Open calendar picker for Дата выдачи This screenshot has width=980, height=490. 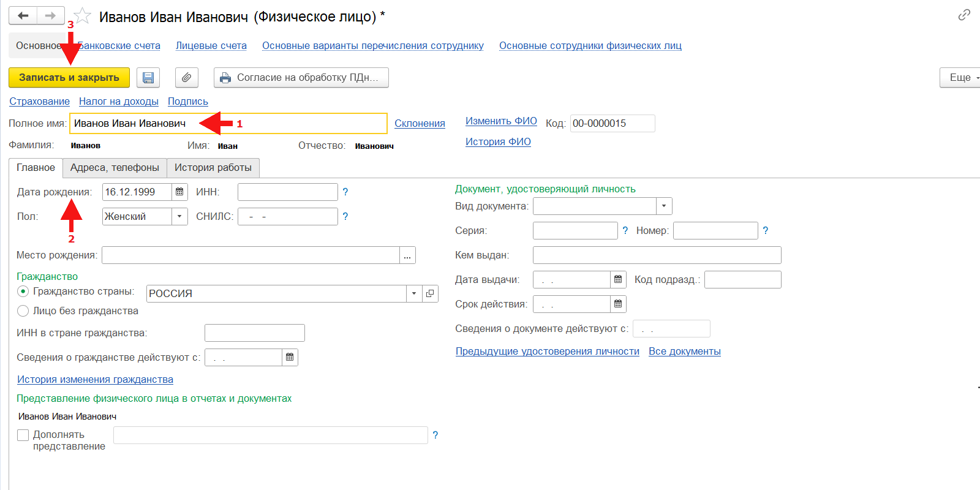pyautogui.click(x=618, y=279)
